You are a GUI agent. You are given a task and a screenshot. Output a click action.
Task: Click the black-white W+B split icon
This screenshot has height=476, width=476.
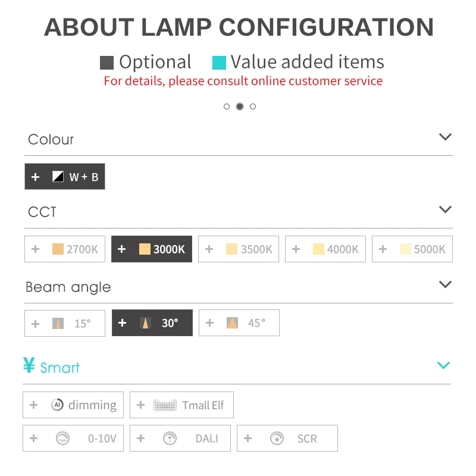[58, 176]
